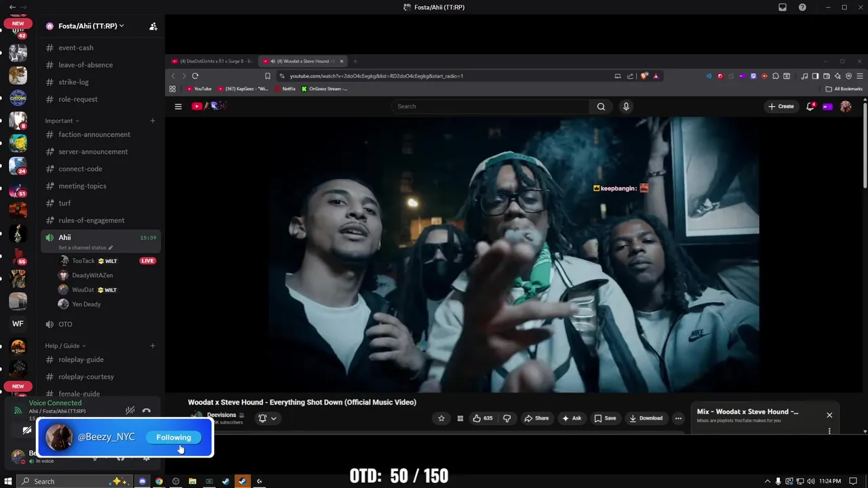Click the Create button on YouTube
This screenshot has height=488, width=868.
pyautogui.click(x=781, y=106)
